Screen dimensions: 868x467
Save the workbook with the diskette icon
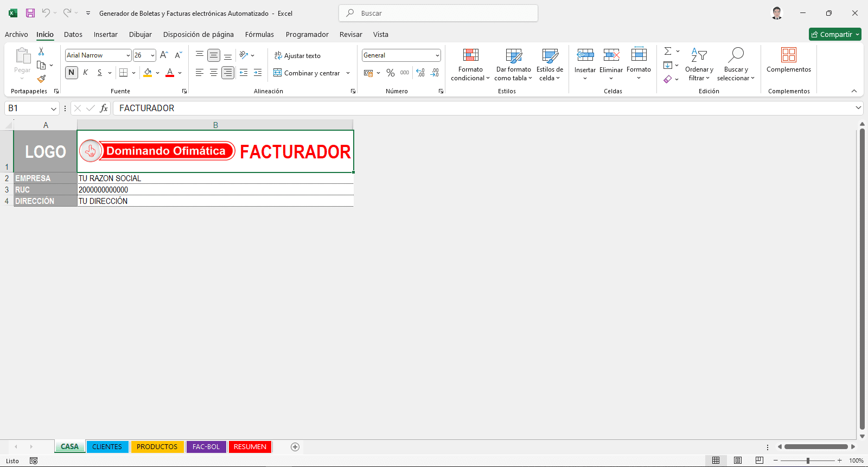(x=30, y=13)
